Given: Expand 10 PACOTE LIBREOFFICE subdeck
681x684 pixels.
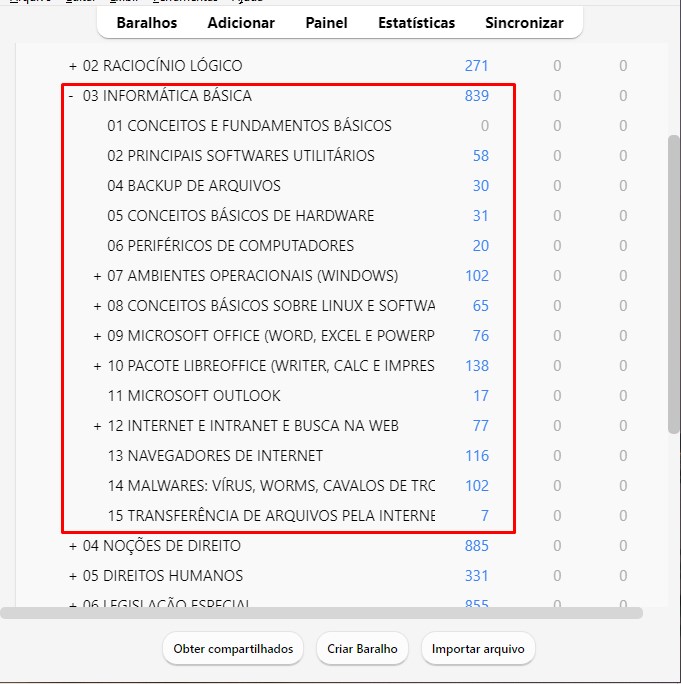Looking at the screenshot, I should pyautogui.click(x=97, y=366).
